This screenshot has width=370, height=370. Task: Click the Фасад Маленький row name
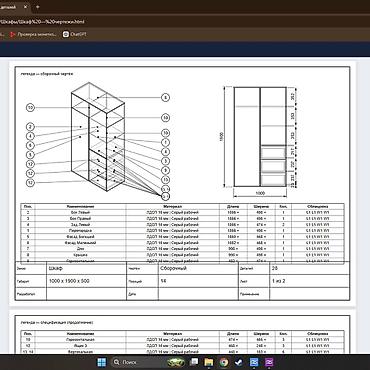click(80, 243)
